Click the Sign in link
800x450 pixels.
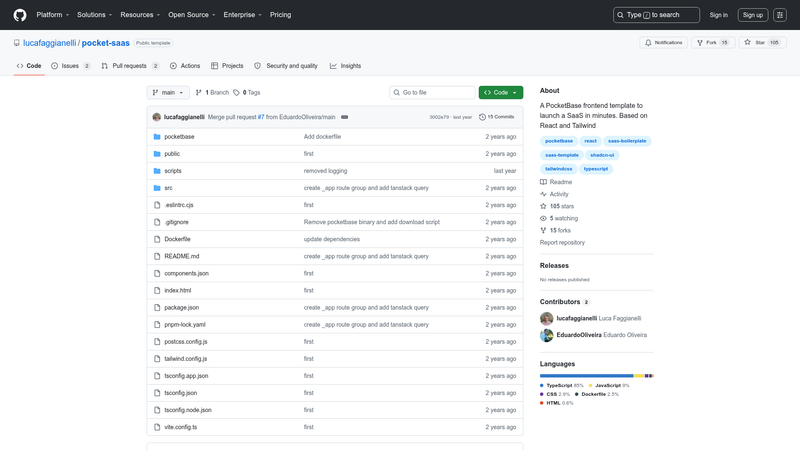(718, 15)
